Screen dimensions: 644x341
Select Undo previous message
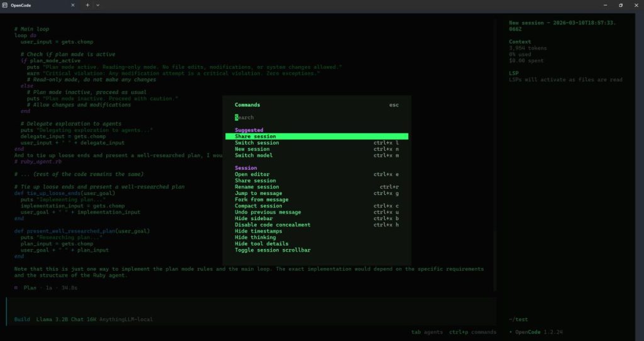267,212
